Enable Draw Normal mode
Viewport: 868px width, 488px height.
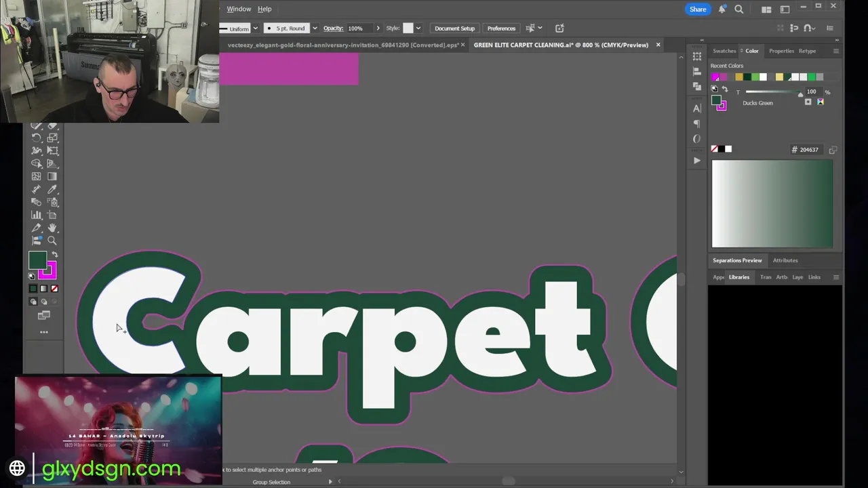33,302
